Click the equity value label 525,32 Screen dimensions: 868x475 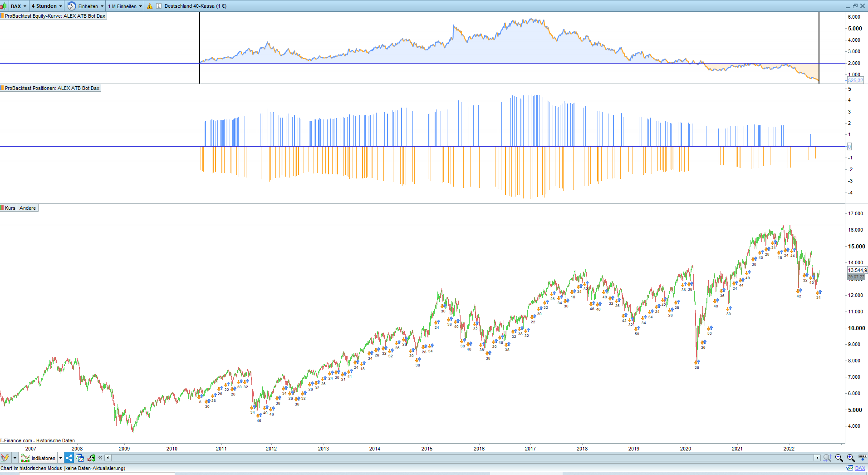click(x=855, y=80)
